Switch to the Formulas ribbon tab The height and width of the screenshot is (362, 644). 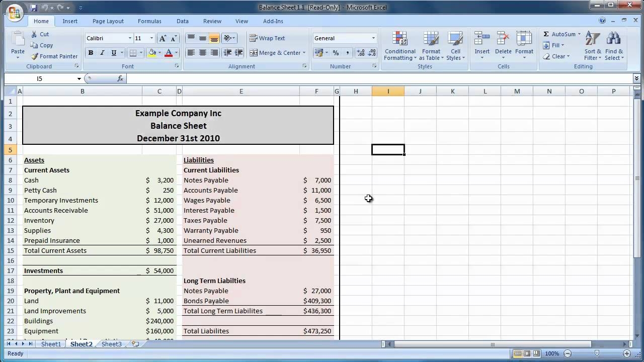coord(149,21)
